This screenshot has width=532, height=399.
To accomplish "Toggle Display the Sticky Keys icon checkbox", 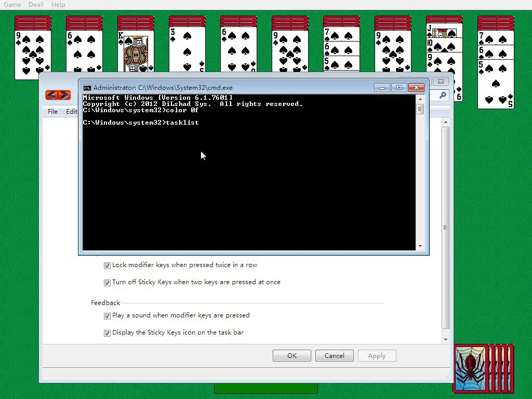I will (x=107, y=333).
